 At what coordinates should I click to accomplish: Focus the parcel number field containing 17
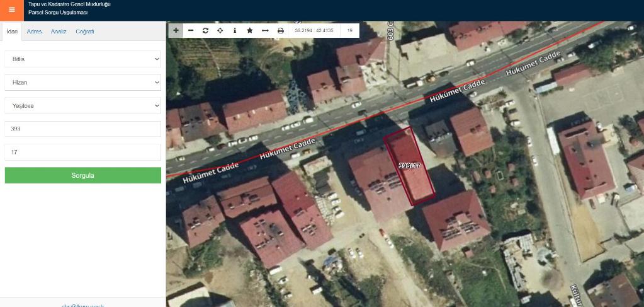tap(82, 152)
